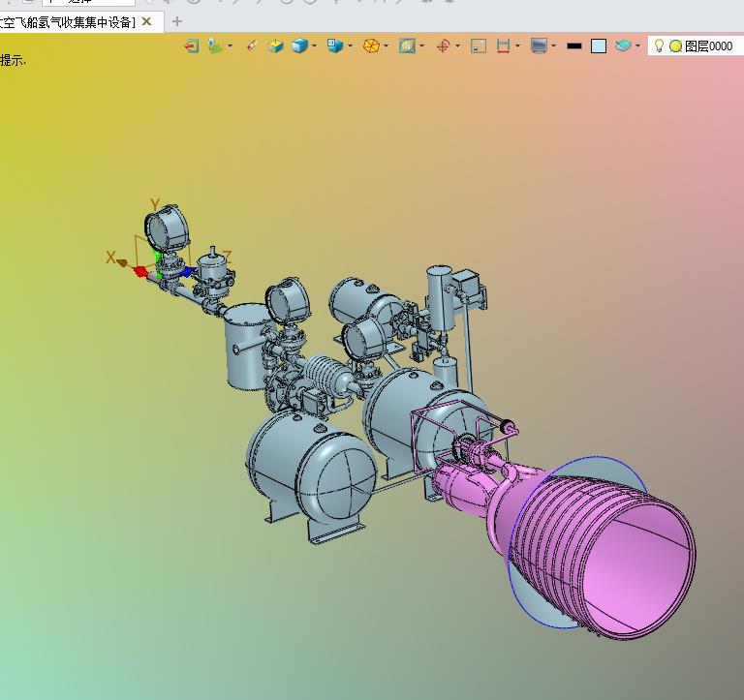Click the green sketch-plane view icon
The width and height of the screenshot is (744, 700).
point(215,46)
